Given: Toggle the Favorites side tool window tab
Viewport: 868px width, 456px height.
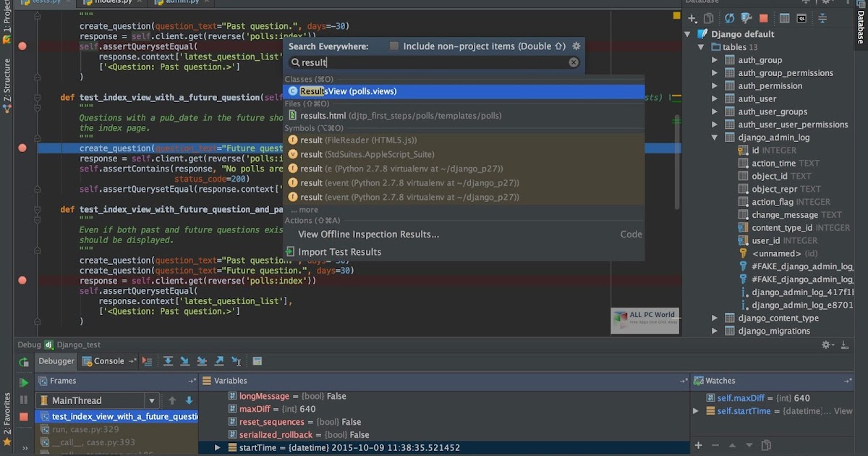Looking at the screenshot, I should coord(7,418).
